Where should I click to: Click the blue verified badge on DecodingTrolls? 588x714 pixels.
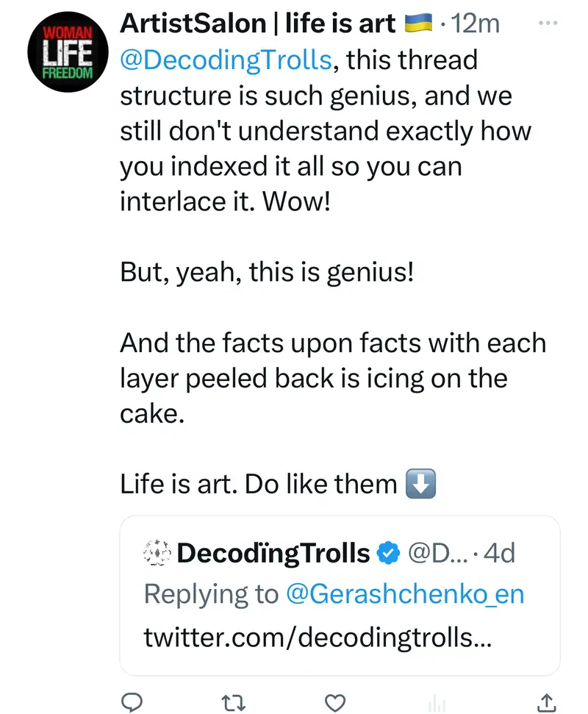pos(387,553)
